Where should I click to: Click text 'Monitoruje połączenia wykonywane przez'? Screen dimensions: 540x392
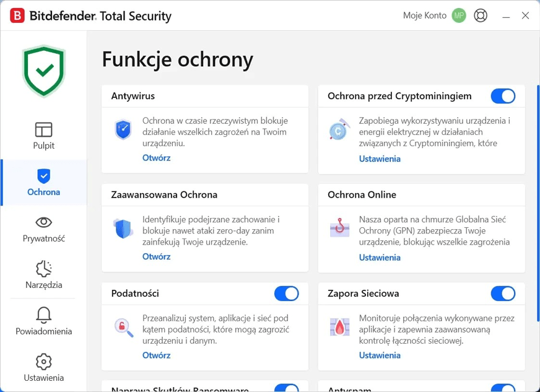click(437, 318)
